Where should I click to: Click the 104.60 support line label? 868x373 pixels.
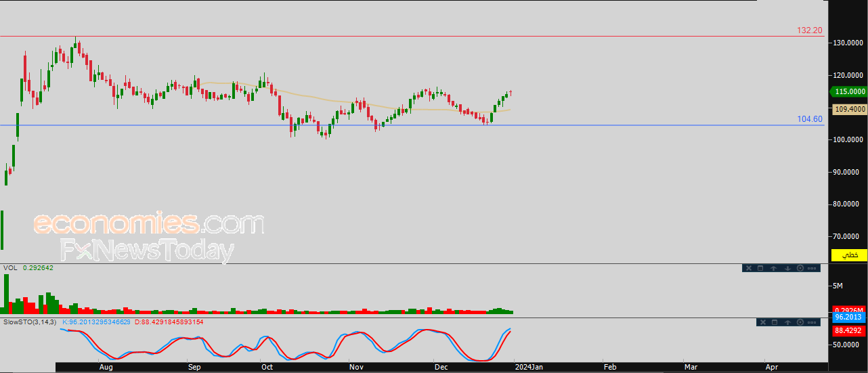coord(809,119)
